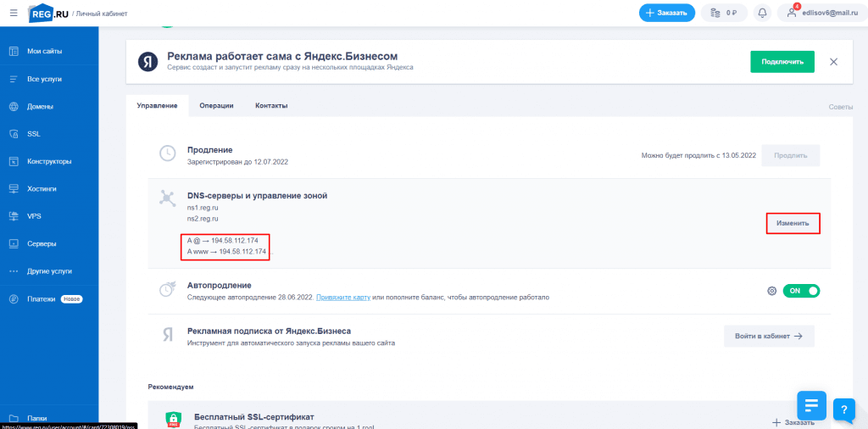Click the edlisov6@mail.ru account label
Viewport: 868px width, 429px height.
pos(829,13)
